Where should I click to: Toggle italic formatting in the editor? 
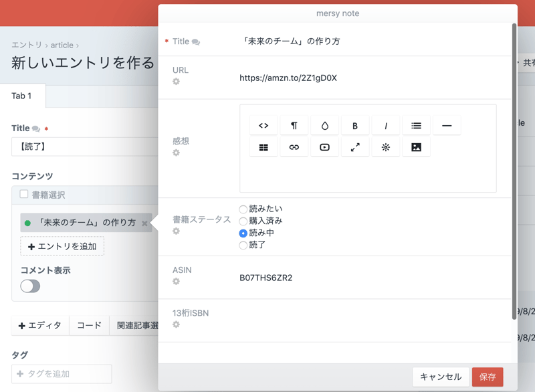pos(386,126)
